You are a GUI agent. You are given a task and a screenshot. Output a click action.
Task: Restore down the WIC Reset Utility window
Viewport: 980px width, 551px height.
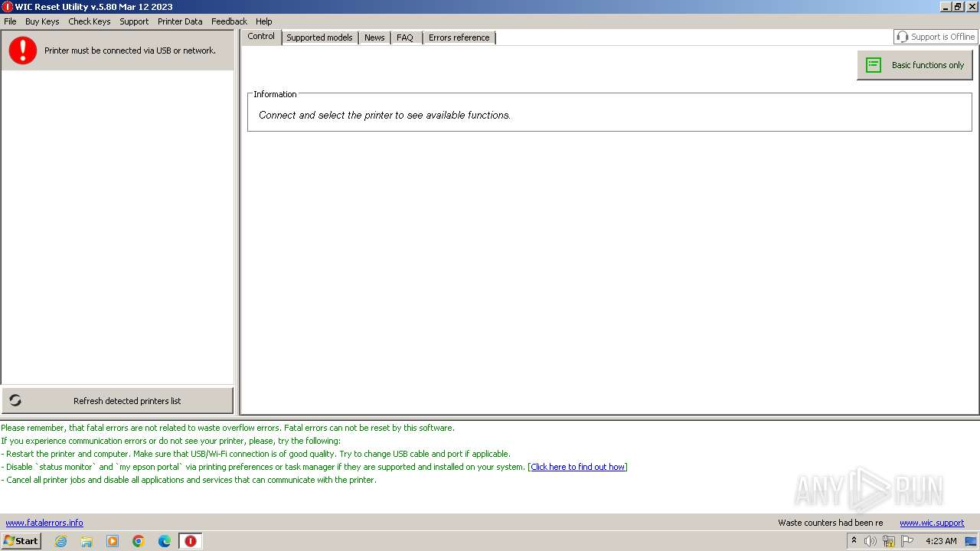[x=959, y=7]
